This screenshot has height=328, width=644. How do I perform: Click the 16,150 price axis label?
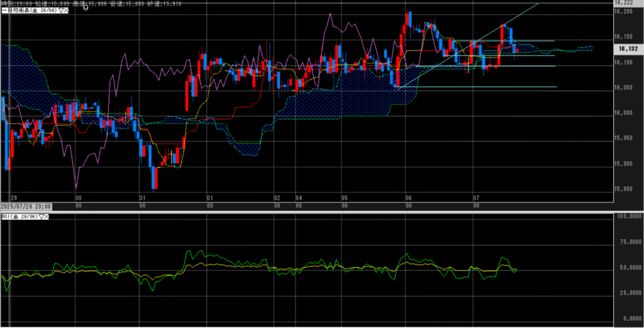(623, 37)
